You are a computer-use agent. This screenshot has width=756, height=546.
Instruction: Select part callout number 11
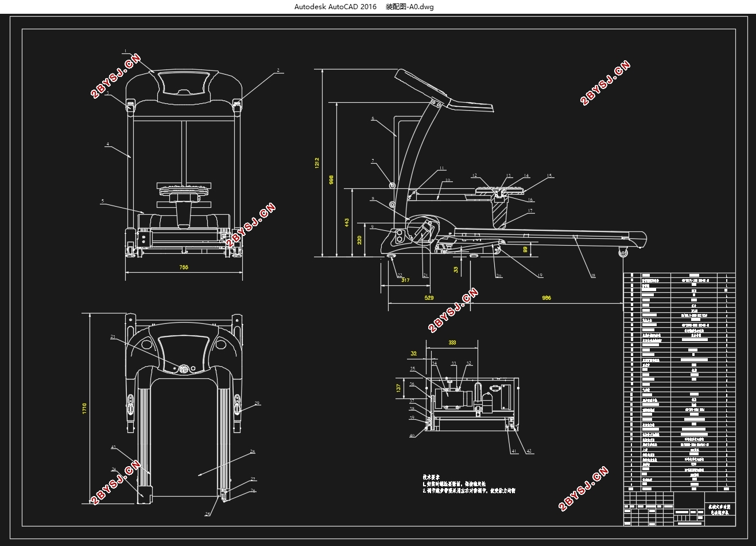pyautogui.click(x=442, y=168)
